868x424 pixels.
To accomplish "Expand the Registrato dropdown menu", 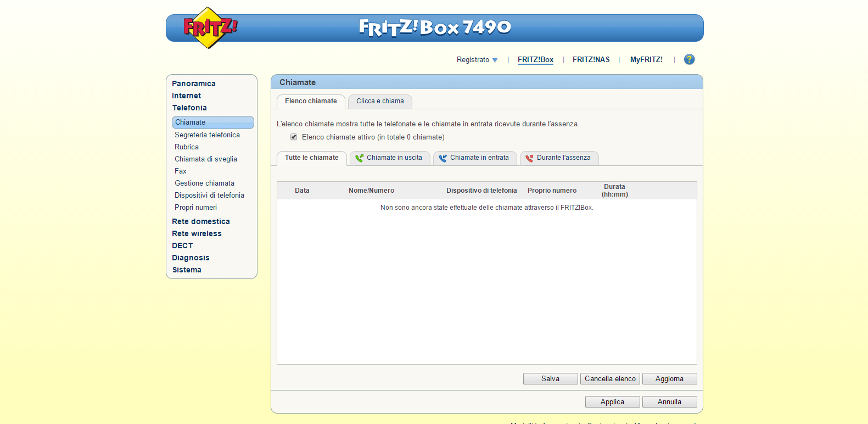I will [477, 60].
